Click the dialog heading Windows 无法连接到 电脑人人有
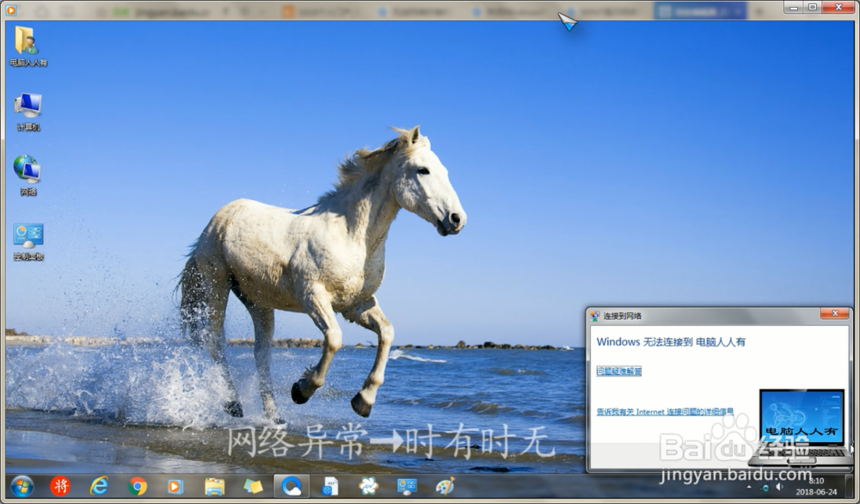 click(x=671, y=341)
